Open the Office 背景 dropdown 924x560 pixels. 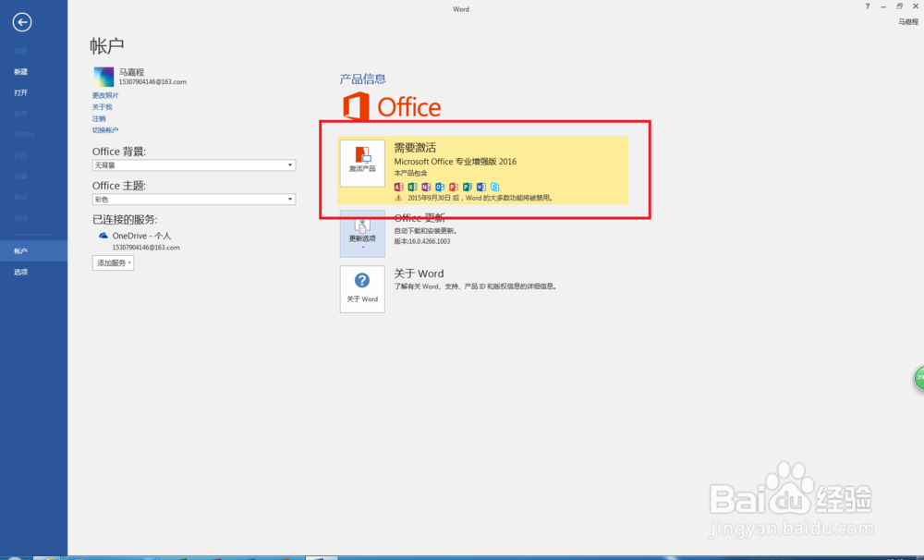[x=290, y=164]
